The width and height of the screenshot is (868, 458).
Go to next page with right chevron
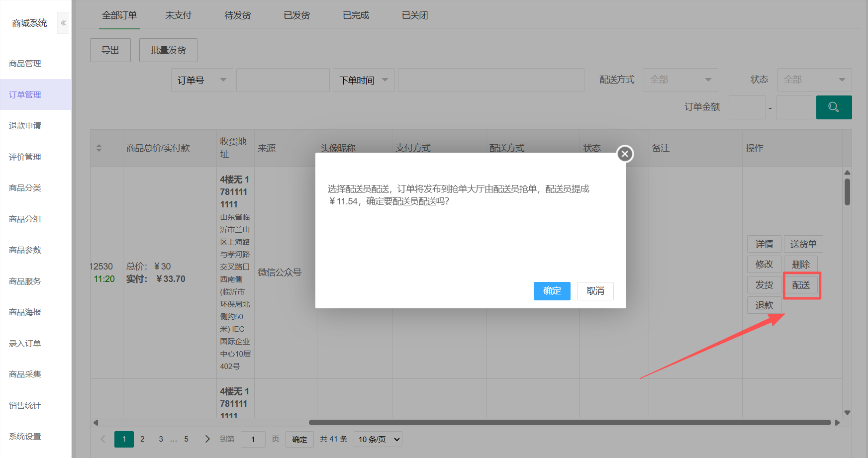click(x=207, y=439)
